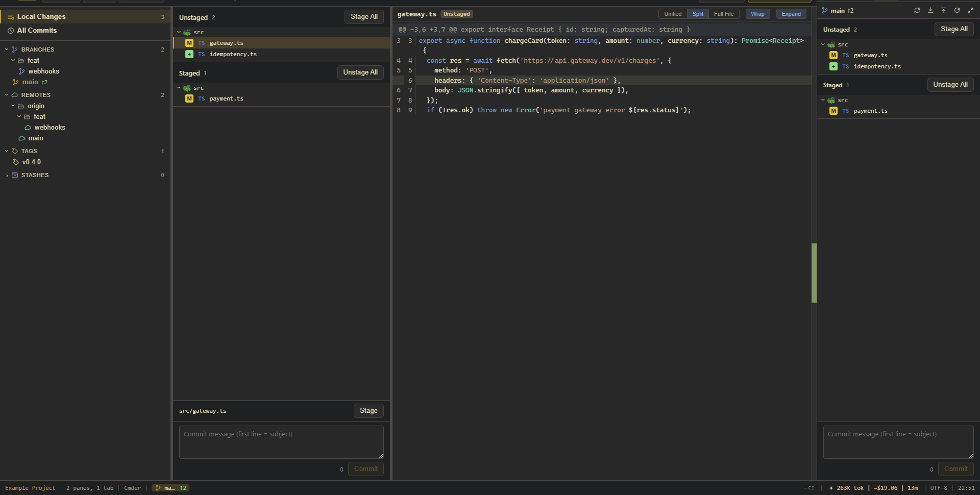Click the M badge of gateway.ts in right panel
Viewport: 980px width, 495px height.
[834, 55]
